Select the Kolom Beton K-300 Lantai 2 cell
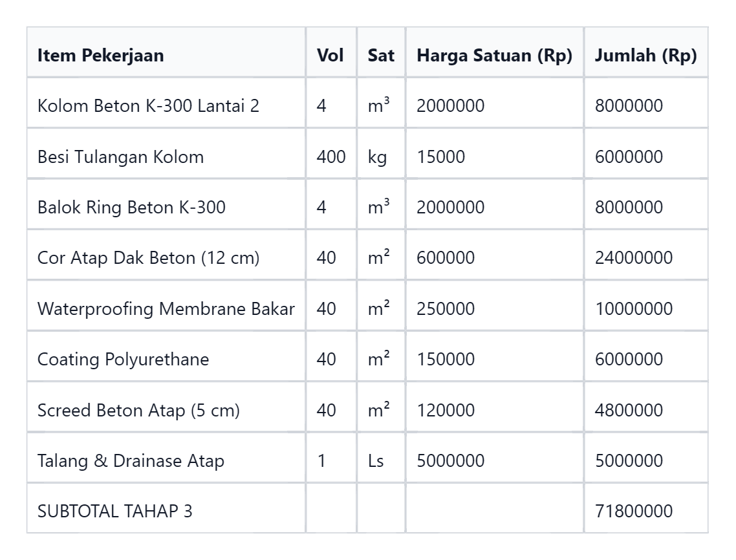 click(166, 103)
